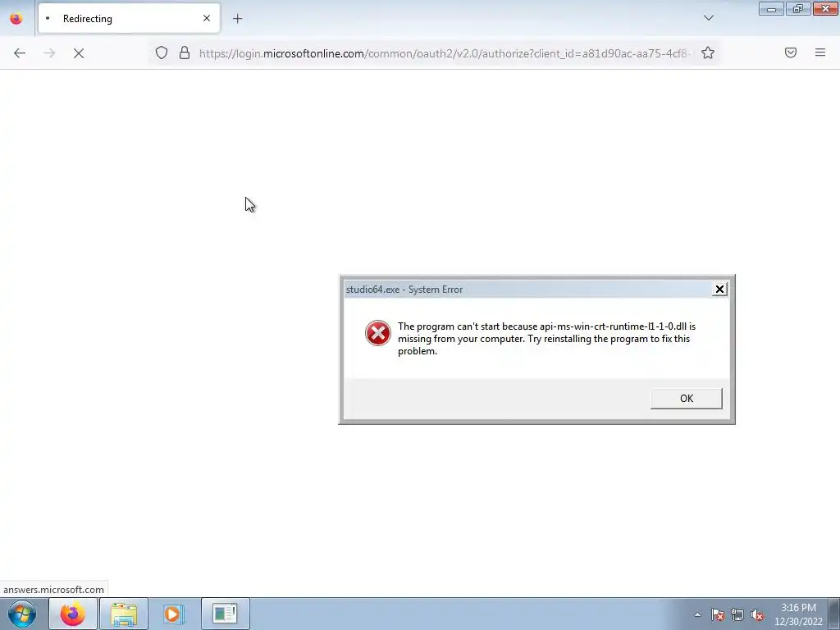The height and width of the screenshot is (630, 840).
Task: Stop loading the page with the X button
Action: 79,53
